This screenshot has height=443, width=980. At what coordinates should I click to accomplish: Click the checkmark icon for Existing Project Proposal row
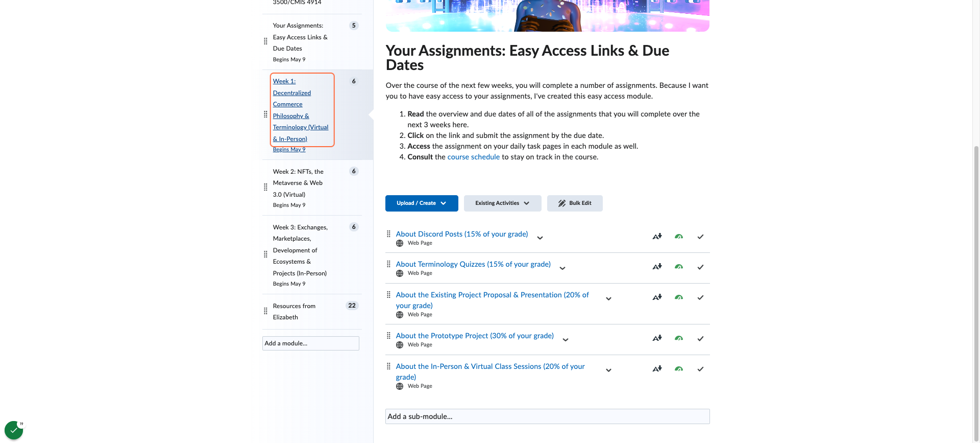700,297
